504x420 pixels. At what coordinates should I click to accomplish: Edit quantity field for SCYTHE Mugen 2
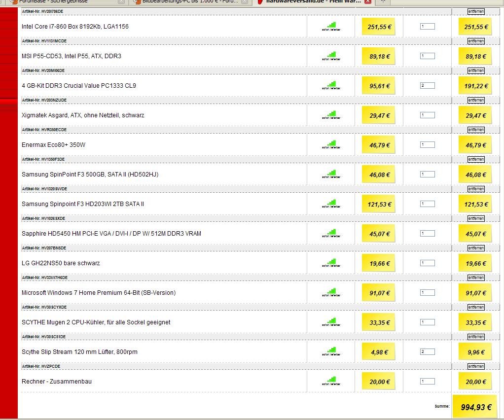coord(428,322)
